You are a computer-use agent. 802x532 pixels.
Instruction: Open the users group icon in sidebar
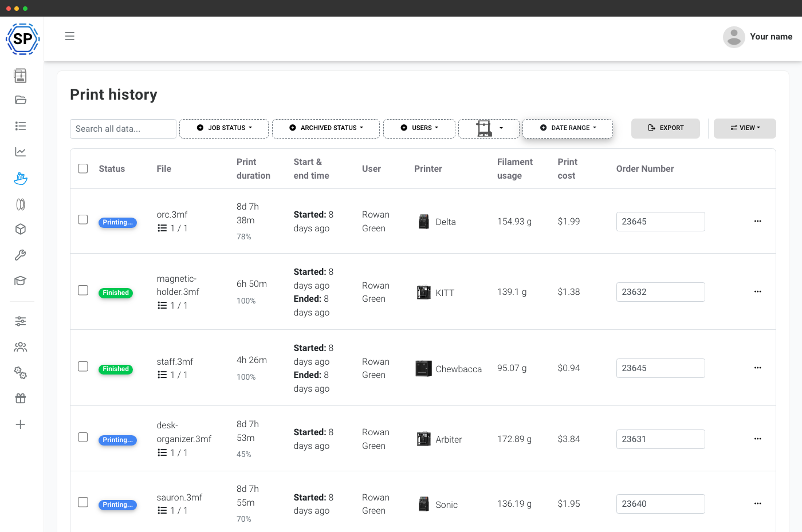point(21,347)
